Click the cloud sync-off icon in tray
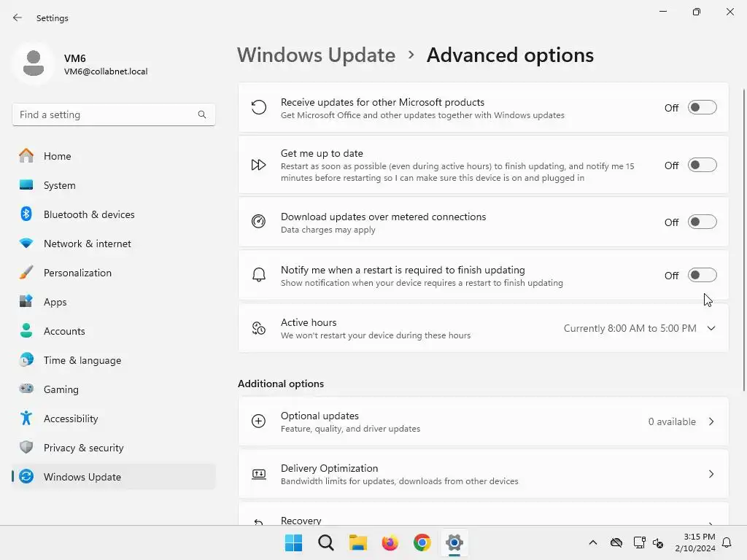 tap(616, 542)
